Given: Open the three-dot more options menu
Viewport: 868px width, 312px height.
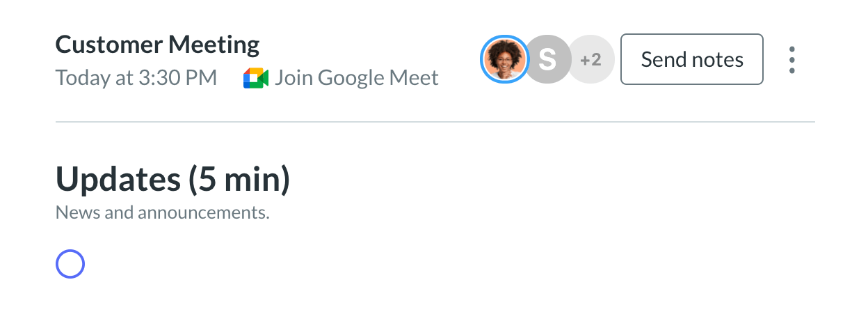Looking at the screenshot, I should click(x=791, y=60).
